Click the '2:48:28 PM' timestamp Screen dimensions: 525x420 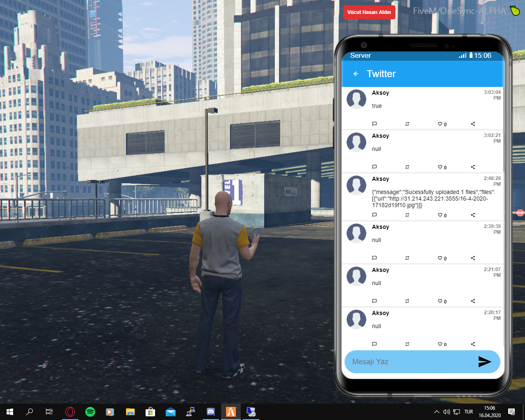click(x=492, y=181)
